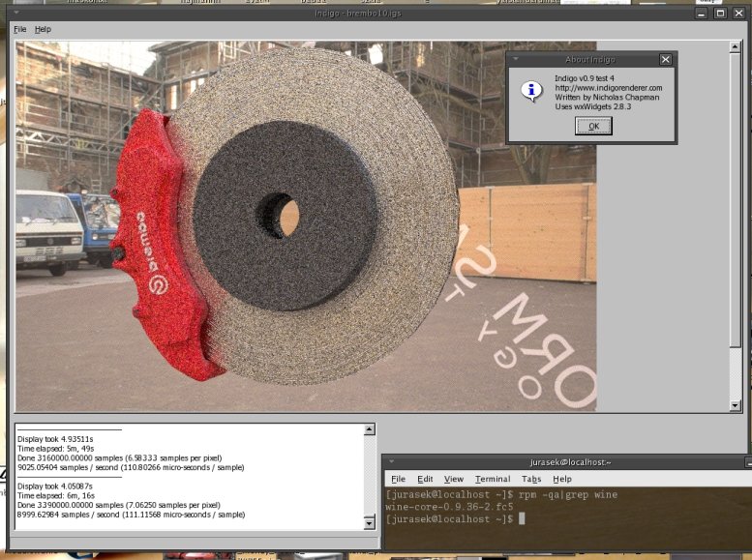Open the terminal's Help menu

[562, 479]
